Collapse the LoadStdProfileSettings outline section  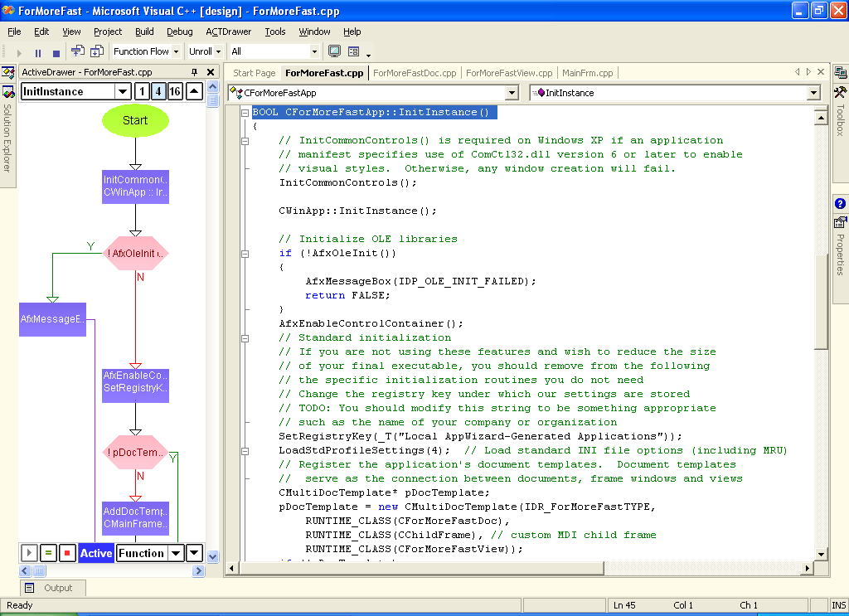pyautogui.click(x=245, y=451)
